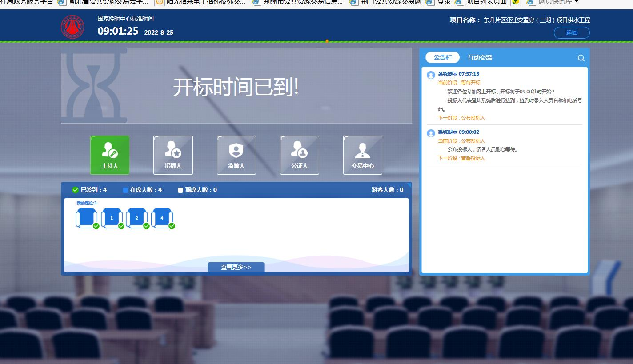Screen dimensions: 633x364
Task: Select the 招标人 role icon
Action: coord(173,155)
